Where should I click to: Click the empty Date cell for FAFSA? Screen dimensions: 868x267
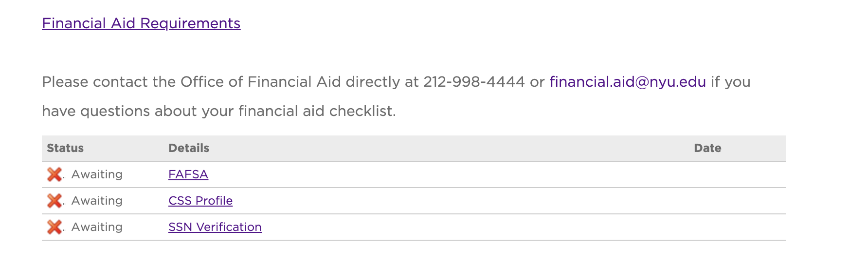click(x=738, y=174)
